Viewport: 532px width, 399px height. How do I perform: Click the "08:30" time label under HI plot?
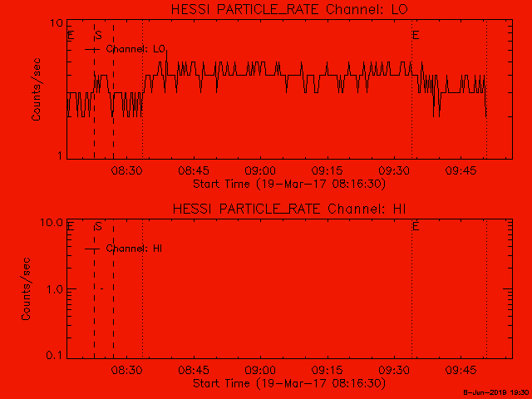pos(127,370)
